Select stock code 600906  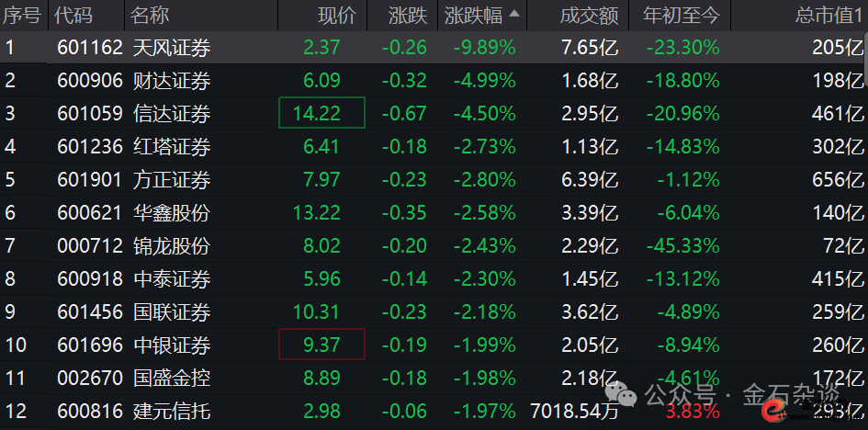[89, 81]
